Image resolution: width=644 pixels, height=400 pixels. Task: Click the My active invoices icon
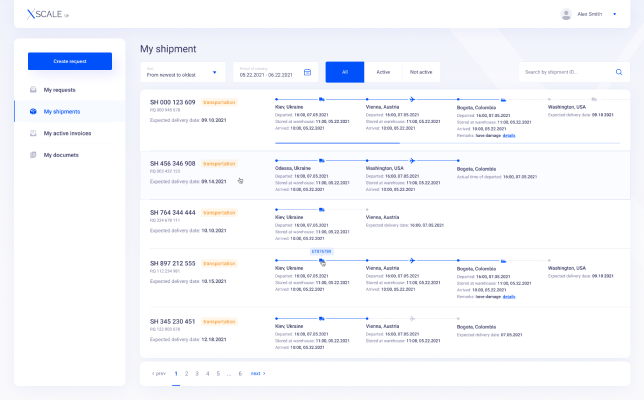point(33,133)
